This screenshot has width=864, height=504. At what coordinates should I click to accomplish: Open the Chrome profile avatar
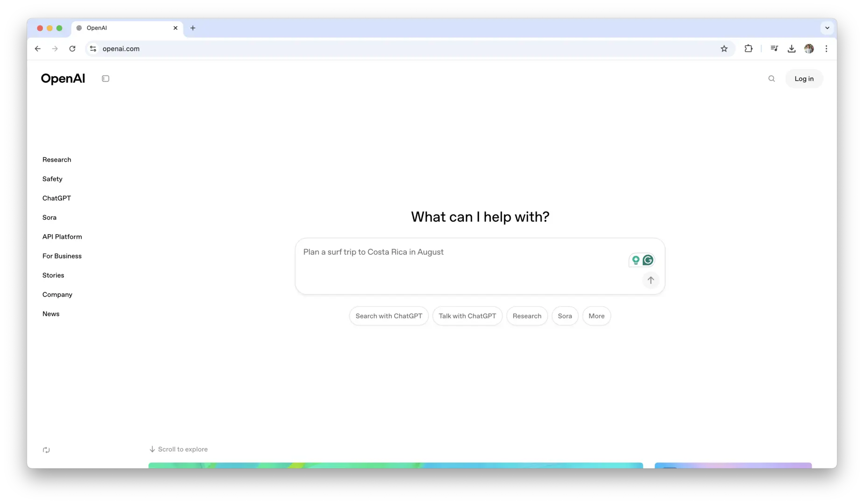pyautogui.click(x=809, y=49)
